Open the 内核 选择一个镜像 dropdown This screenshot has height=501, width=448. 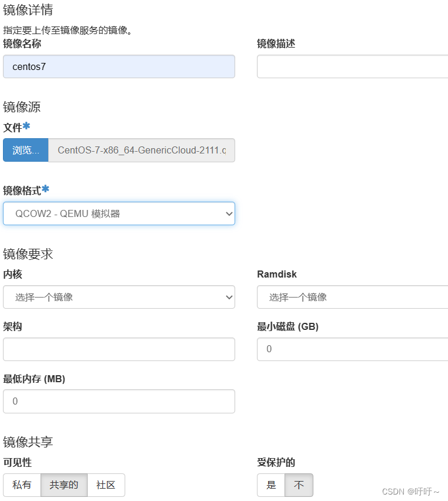click(x=119, y=297)
